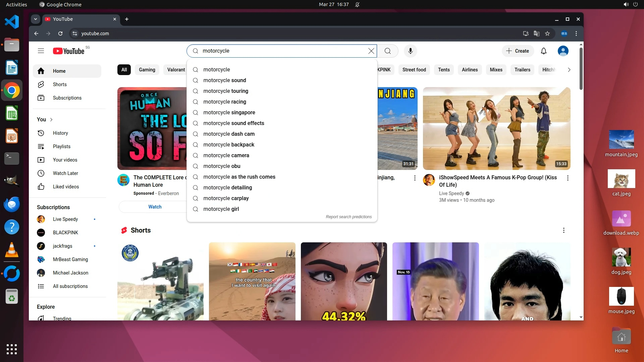Mute notifications using system bell icon

click(357, 4)
